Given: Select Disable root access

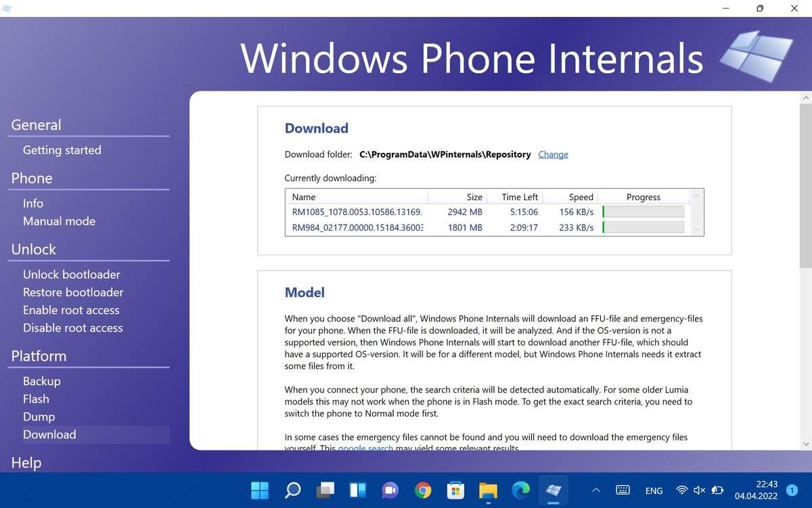Looking at the screenshot, I should point(73,328).
